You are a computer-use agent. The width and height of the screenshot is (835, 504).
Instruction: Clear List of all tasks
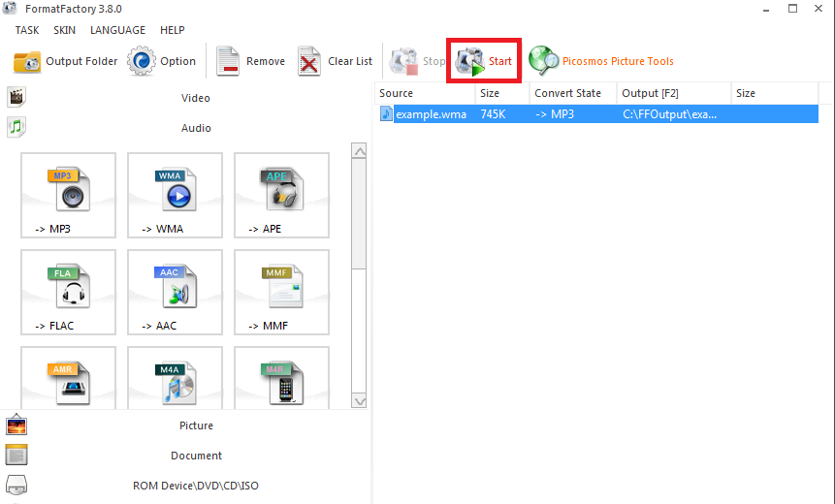tap(335, 62)
